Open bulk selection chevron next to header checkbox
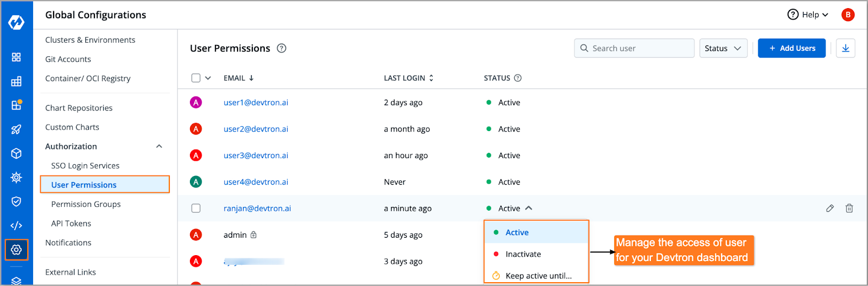Screen dimensions: 868x286 coord(208,78)
